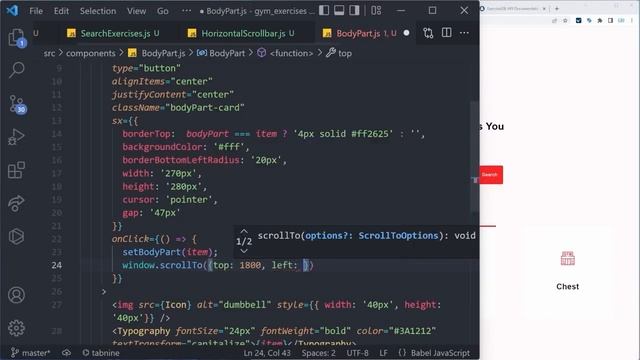
Task: Open the File menu
Action: [x=36, y=11]
